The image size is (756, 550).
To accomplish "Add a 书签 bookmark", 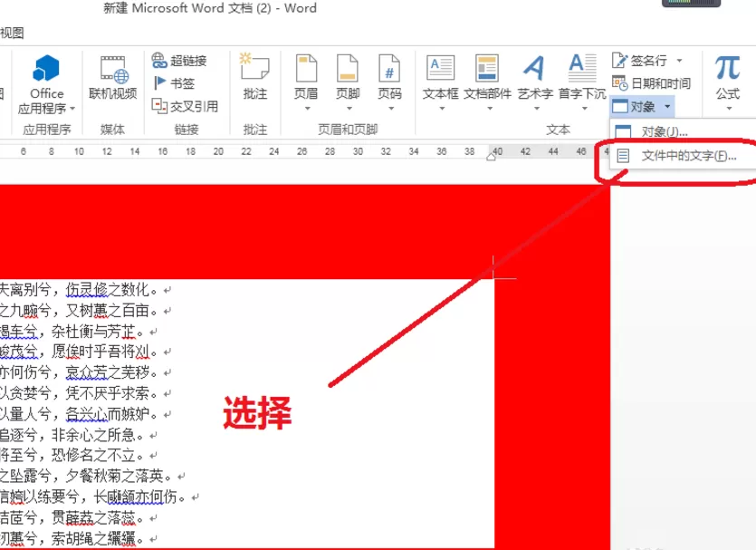I will [174, 83].
